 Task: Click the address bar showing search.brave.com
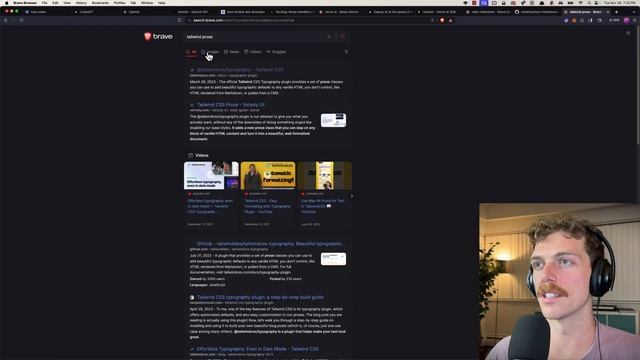(x=310, y=20)
